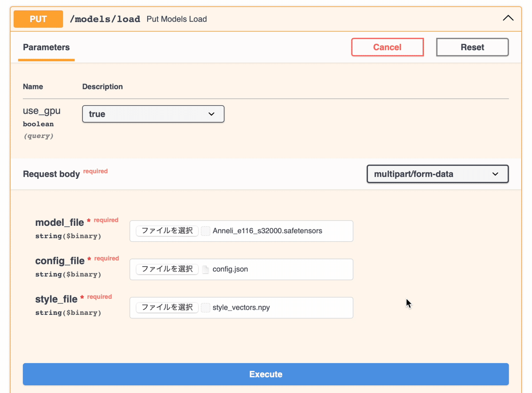Click the use_gpu parameter name
Screen dimensions: 532x393
point(42,110)
